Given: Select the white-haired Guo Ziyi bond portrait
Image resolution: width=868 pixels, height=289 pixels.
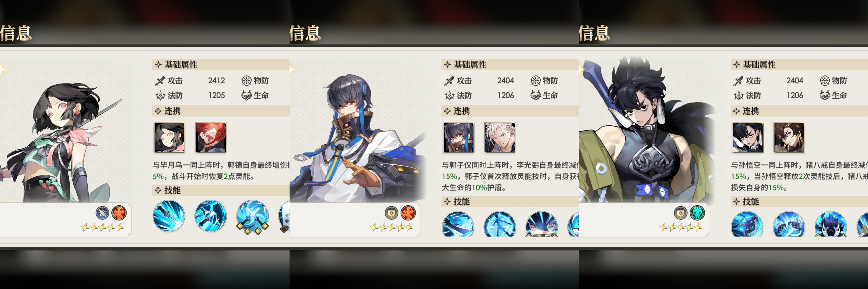Looking at the screenshot, I should point(500,138).
